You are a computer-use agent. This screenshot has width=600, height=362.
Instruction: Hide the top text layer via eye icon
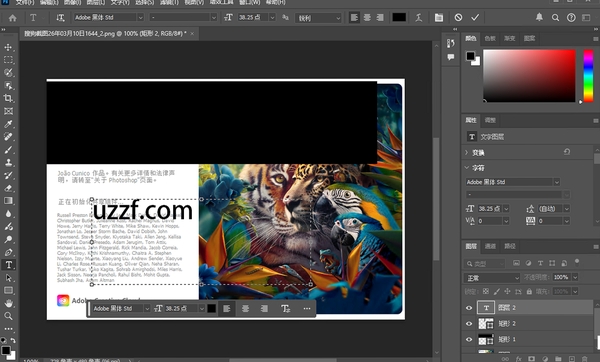[x=469, y=308]
